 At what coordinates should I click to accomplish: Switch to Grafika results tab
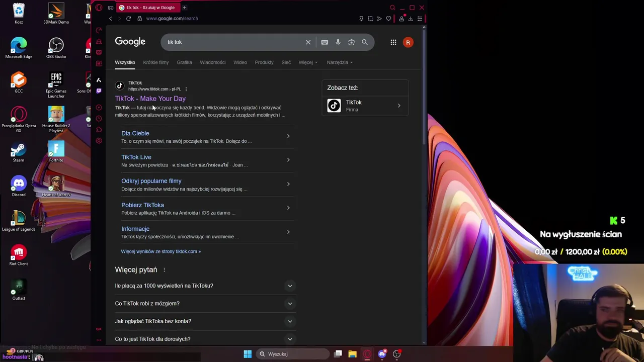(x=184, y=62)
